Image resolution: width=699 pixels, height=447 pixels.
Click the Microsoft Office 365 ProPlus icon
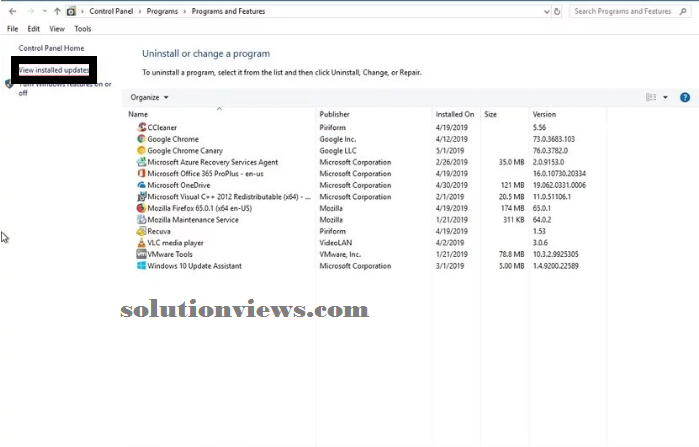[141, 173]
